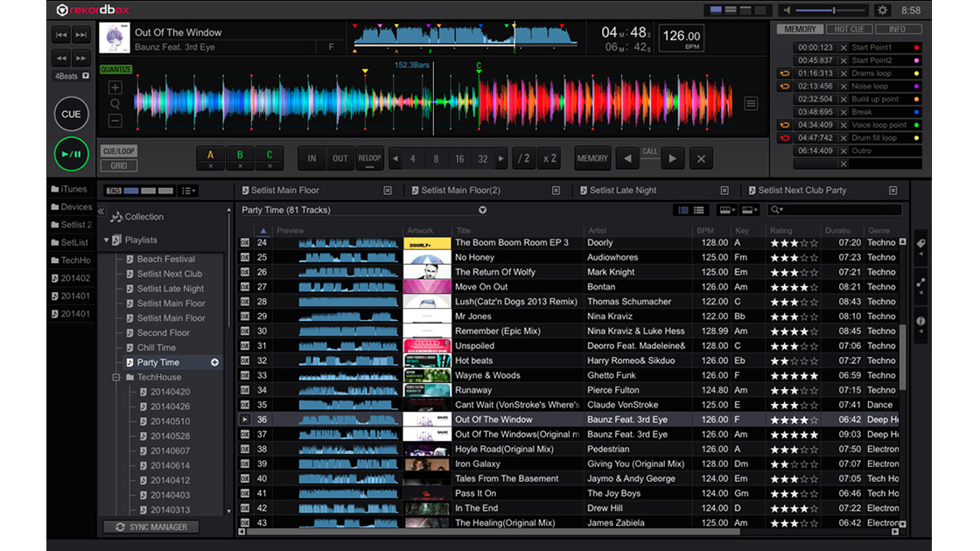Open the HOT CUE tab
Viewport: 980px width, 551px height.
click(x=849, y=30)
